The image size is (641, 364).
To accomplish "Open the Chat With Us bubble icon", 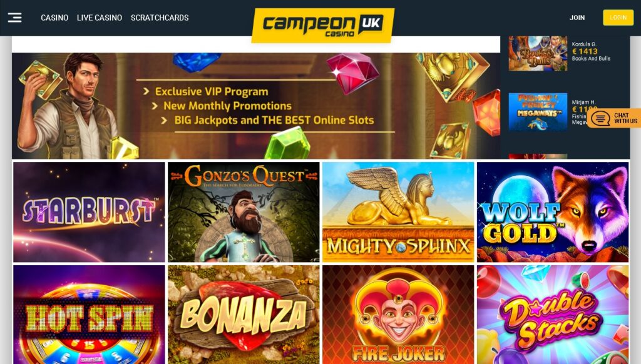I will point(600,118).
